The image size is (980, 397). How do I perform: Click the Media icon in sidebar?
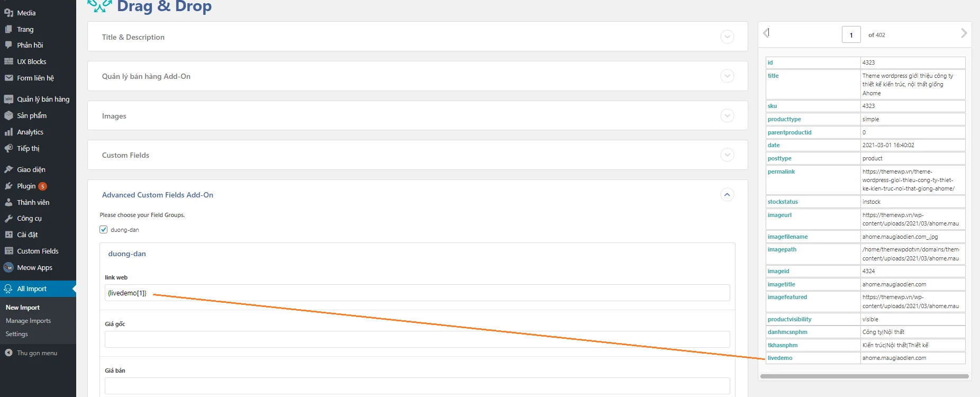point(8,13)
